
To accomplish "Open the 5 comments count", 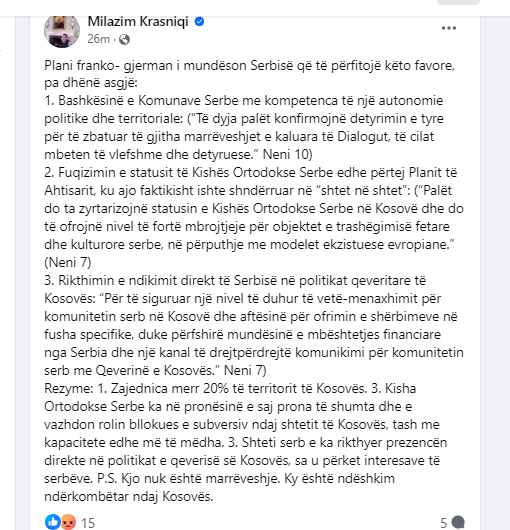I will [x=444, y=523].
